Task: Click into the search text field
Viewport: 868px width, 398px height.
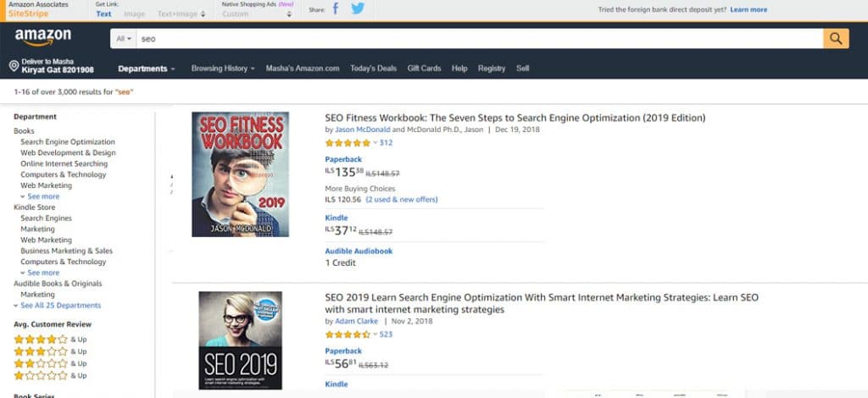Action: (x=475, y=39)
